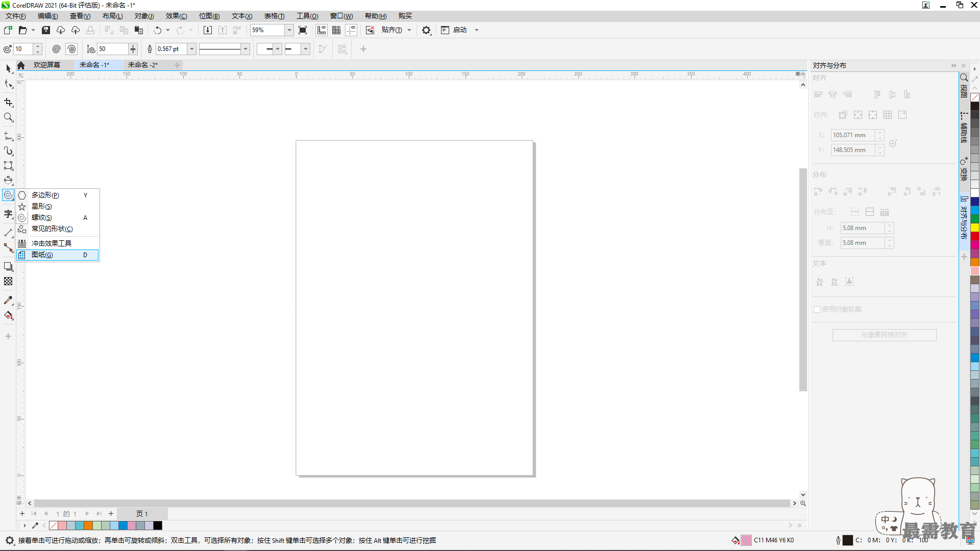Open outline width 0.567 pt dropdown

pos(192,49)
